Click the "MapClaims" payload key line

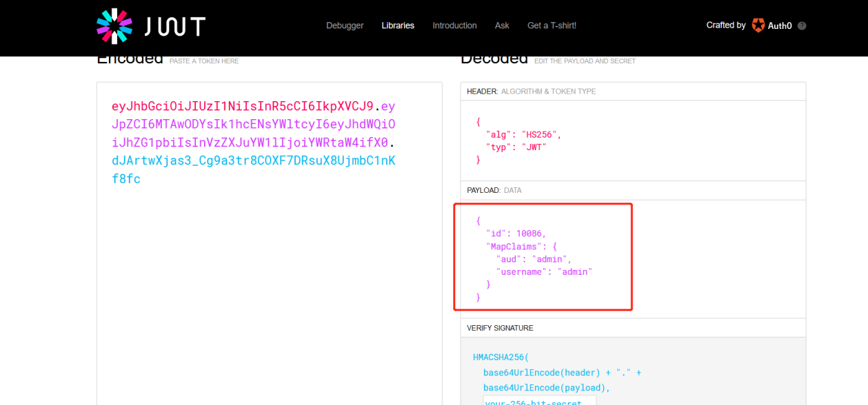click(522, 246)
